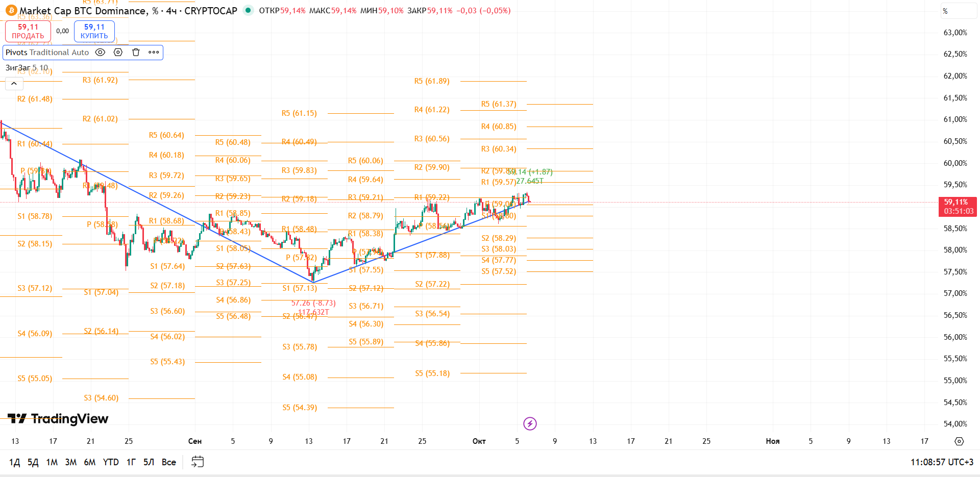The height and width of the screenshot is (477, 980).
Task: Click the S5 (55.43) pivot label
Action: pyautogui.click(x=167, y=362)
